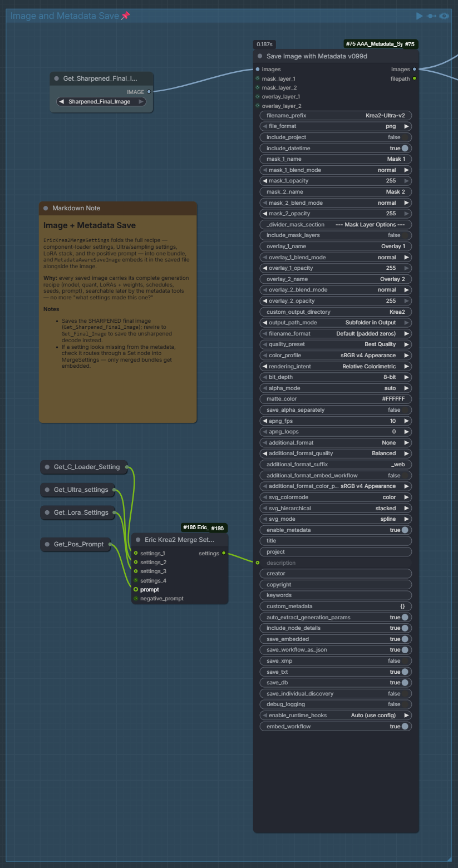
Task: Click the mask_layer_2 input port
Action: [x=257, y=88]
